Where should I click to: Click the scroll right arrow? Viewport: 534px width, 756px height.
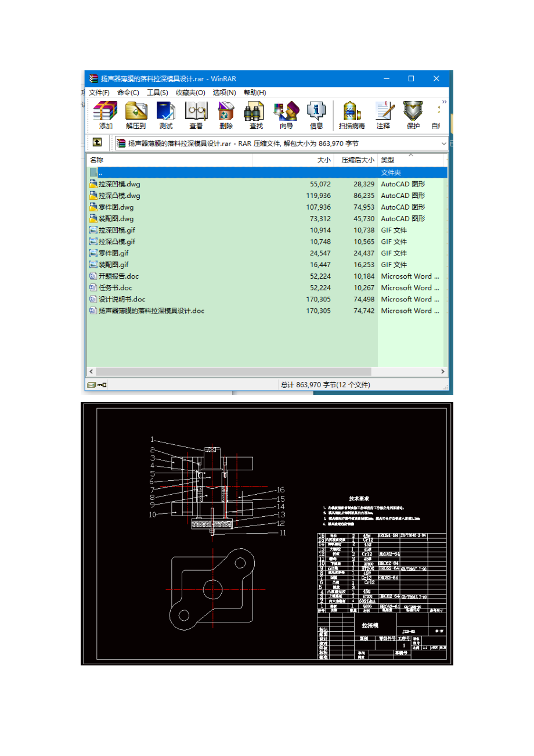click(x=443, y=372)
